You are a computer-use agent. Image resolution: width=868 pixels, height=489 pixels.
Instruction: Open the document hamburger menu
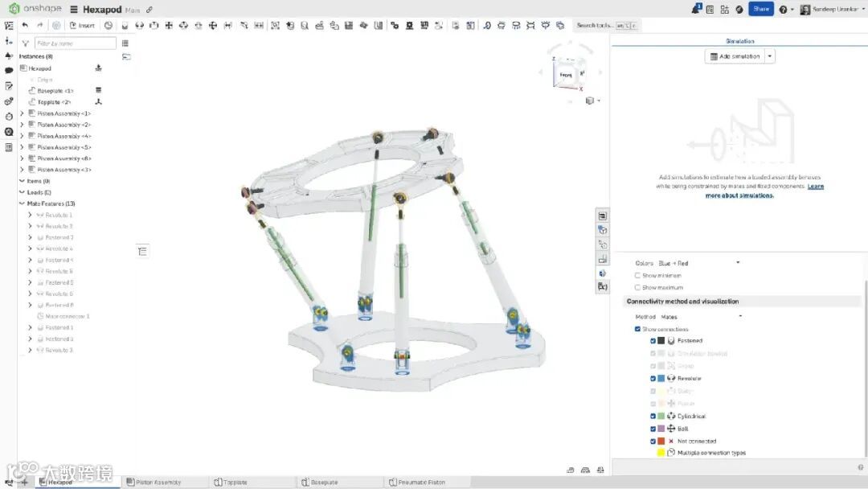click(x=74, y=10)
